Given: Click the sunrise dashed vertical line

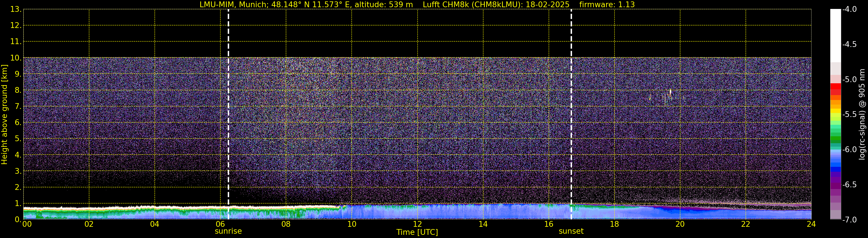Looking at the screenshot, I should point(229,114).
